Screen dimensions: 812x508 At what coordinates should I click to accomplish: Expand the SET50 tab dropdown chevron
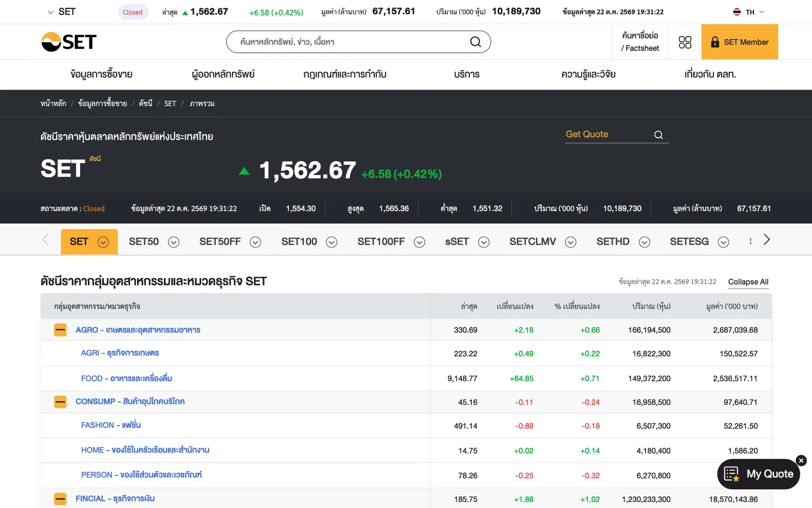174,242
